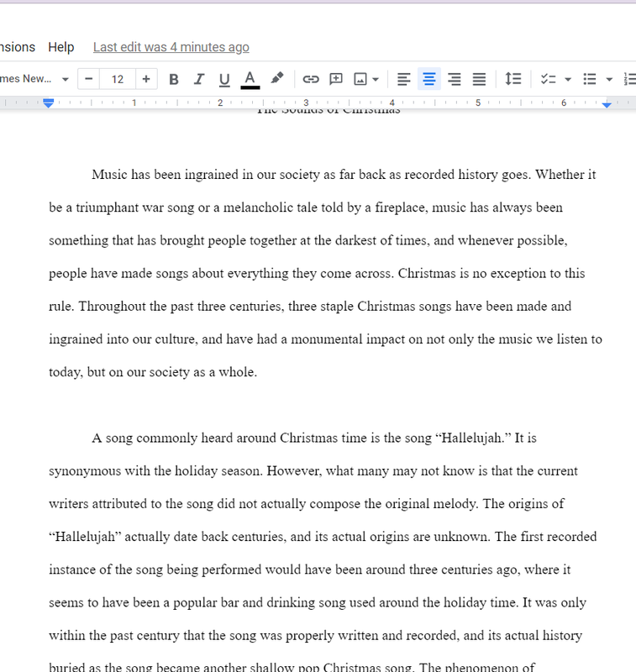
Task: Open the Times New Roman font dropdown
Action: tap(34, 79)
